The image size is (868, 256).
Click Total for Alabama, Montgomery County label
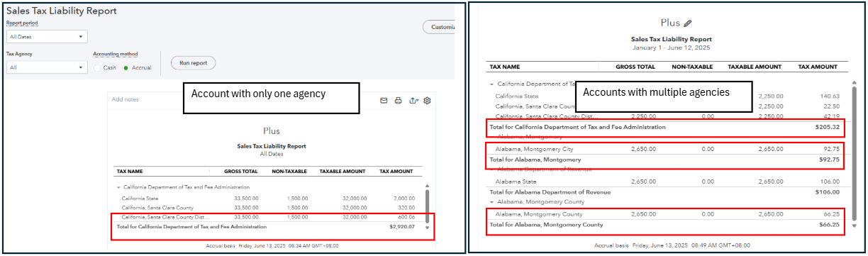tap(547, 225)
